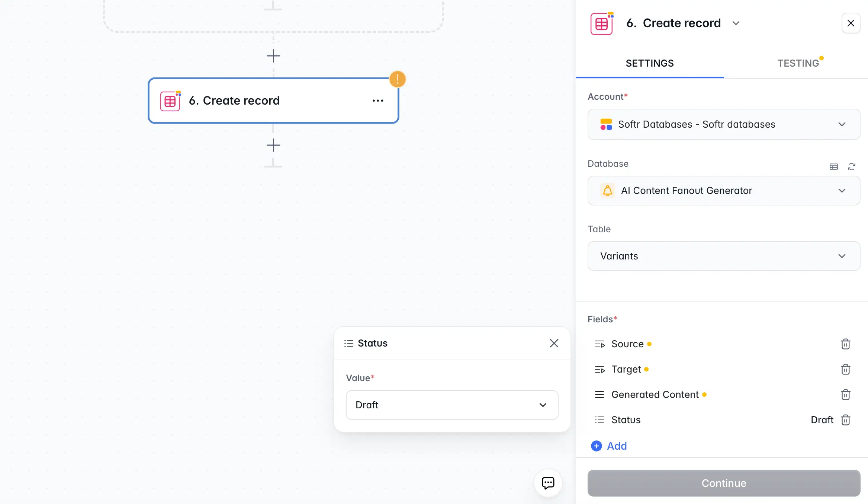This screenshot has height=504, width=868.
Task: Click the Softr database icon on the workflow node
Action: (170, 101)
